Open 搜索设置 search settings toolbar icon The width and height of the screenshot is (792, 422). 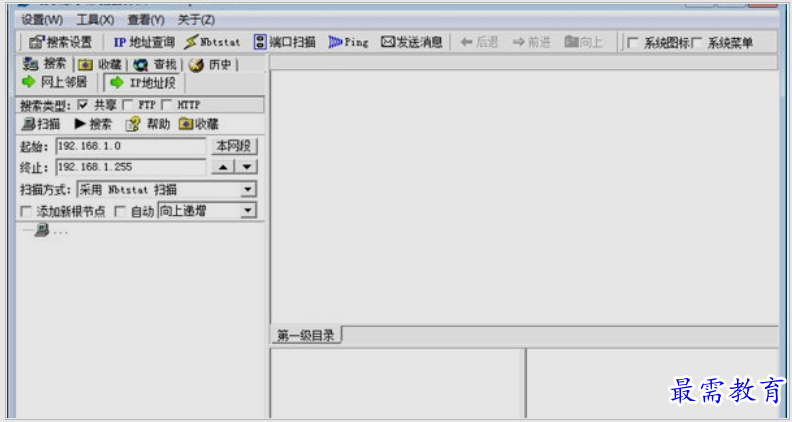tap(61, 42)
